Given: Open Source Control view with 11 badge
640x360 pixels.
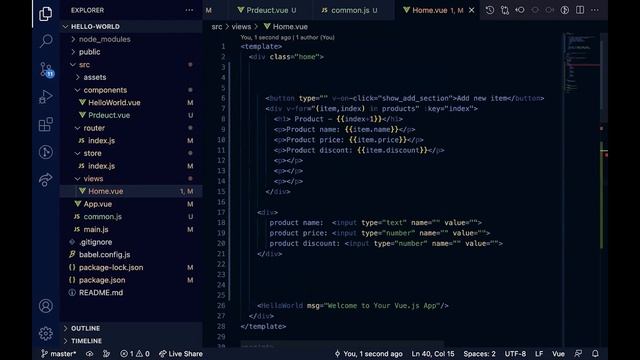Looking at the screenshot, I should click(46, 69).
